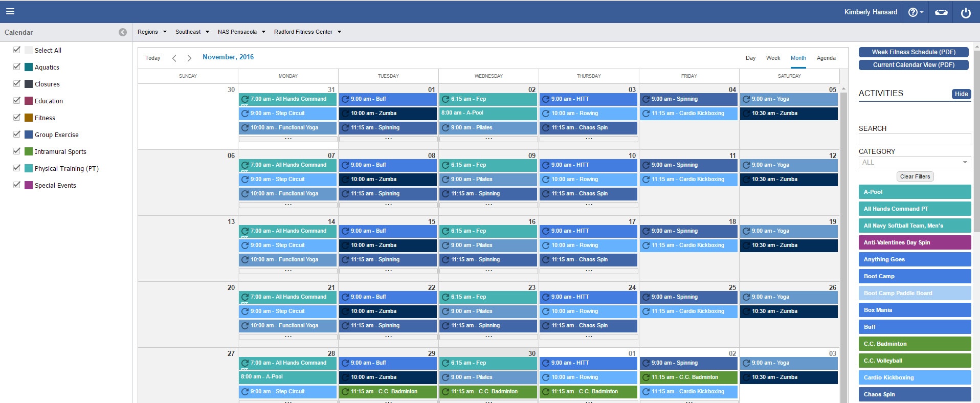980x403 pixels.
Task: Toggle the Select All checkbox
Action: coord(17,50)
